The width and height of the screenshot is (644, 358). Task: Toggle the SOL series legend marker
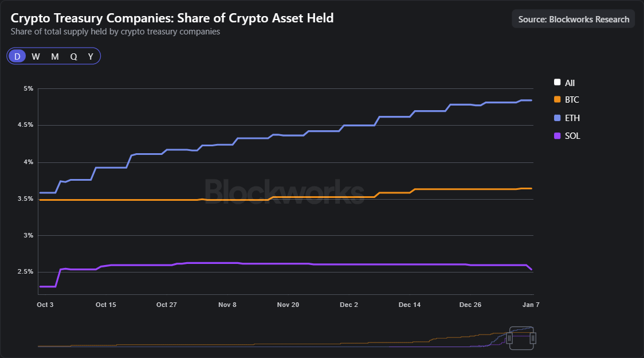coord(557,136)
